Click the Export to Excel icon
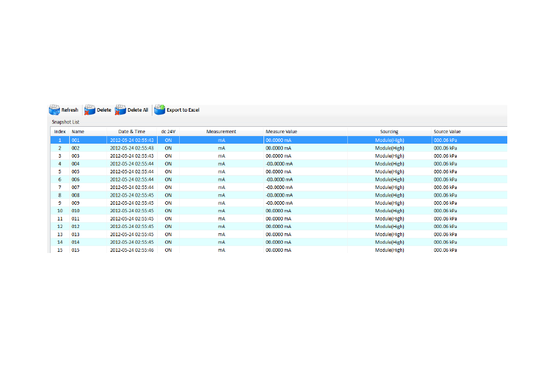The width and height of the screenshot is (555, 392). (159, 110)
